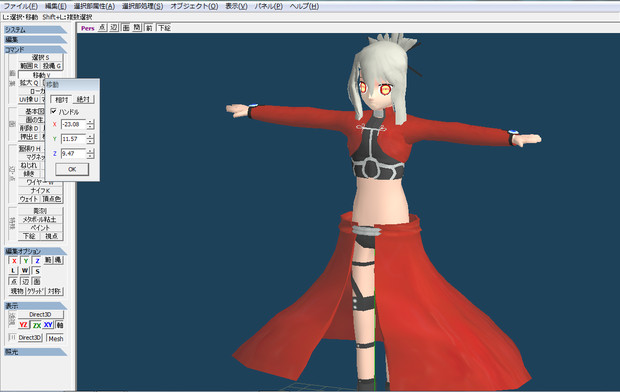
Task: Open the 選択部属性(A) menu
Action: pos(94,6)
